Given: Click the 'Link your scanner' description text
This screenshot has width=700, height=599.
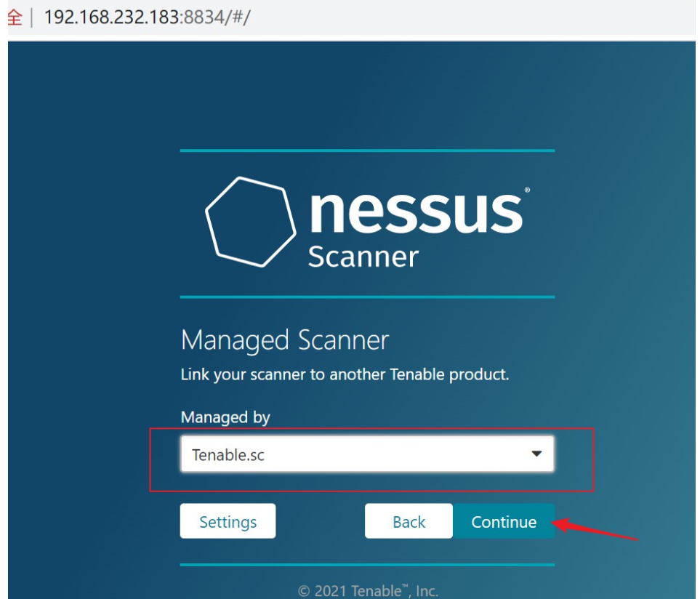Looking at the screenshot, I should click(x=345, y=374).
